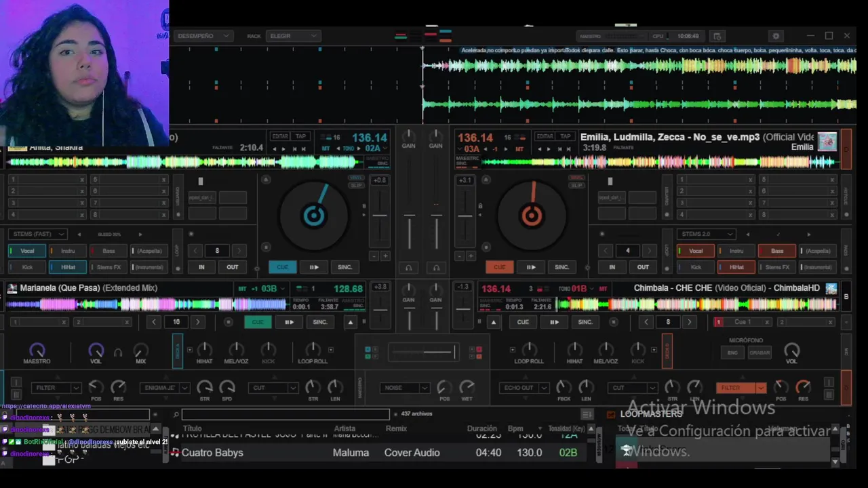Click the SINC. button on the right deck
This screenshot has height=488, width=868.
click(x=562, y=267)
